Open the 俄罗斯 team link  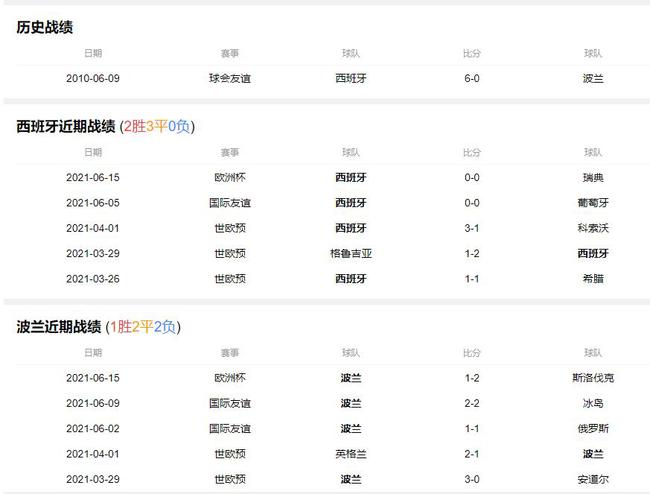point(592,428)
